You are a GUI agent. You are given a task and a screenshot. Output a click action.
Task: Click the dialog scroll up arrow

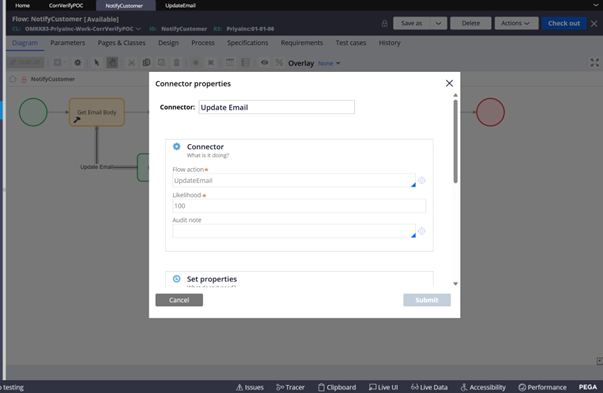[455, 95]
